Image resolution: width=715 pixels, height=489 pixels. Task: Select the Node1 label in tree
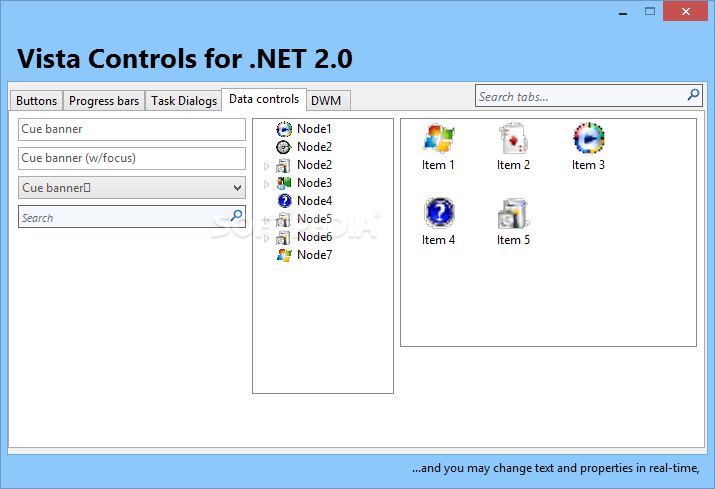[x=314, y=129]
